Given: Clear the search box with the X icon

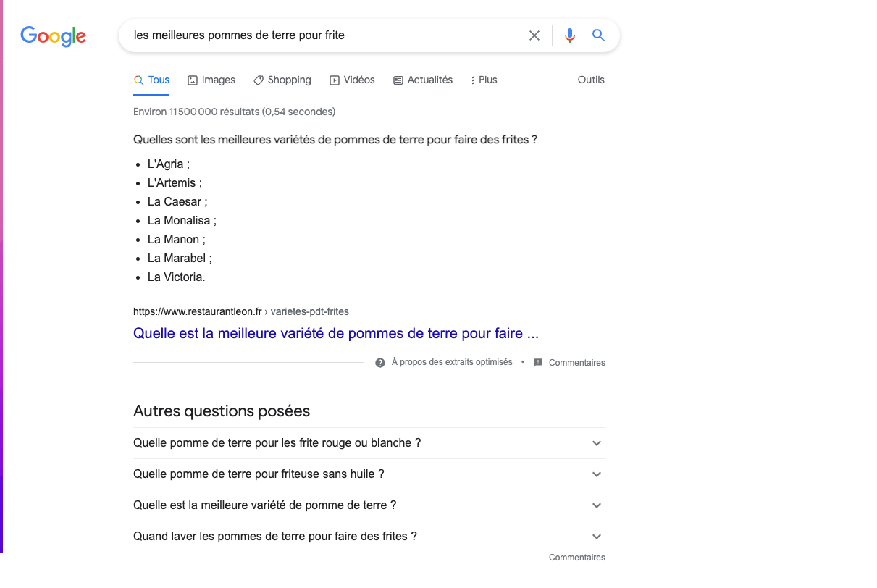Looking at the screenshot, I should point(534,35).
